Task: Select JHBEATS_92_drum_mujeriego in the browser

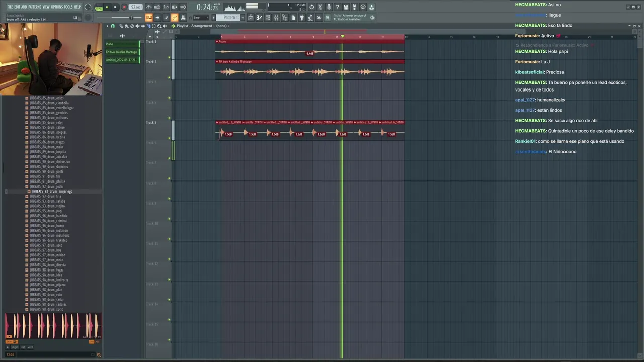Action: click(52, 191)
